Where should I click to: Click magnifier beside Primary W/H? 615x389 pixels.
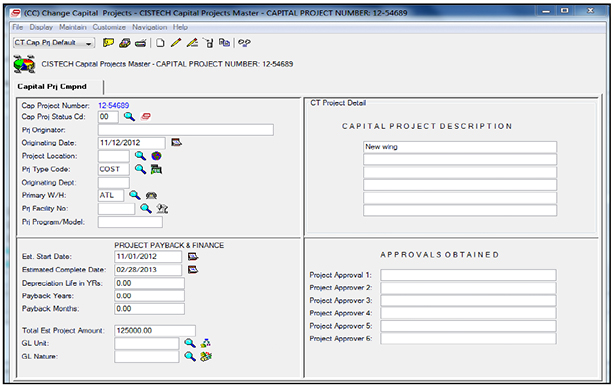pos(135,195)
